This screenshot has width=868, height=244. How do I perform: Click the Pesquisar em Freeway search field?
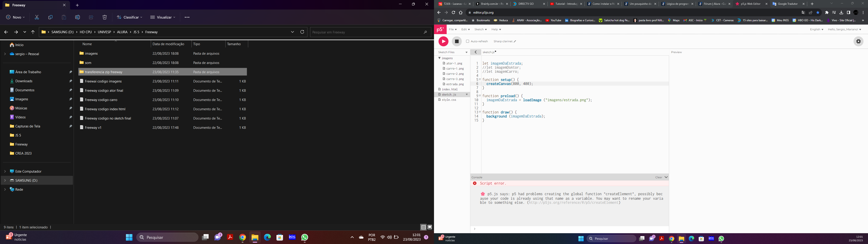[x=370, y=32]
